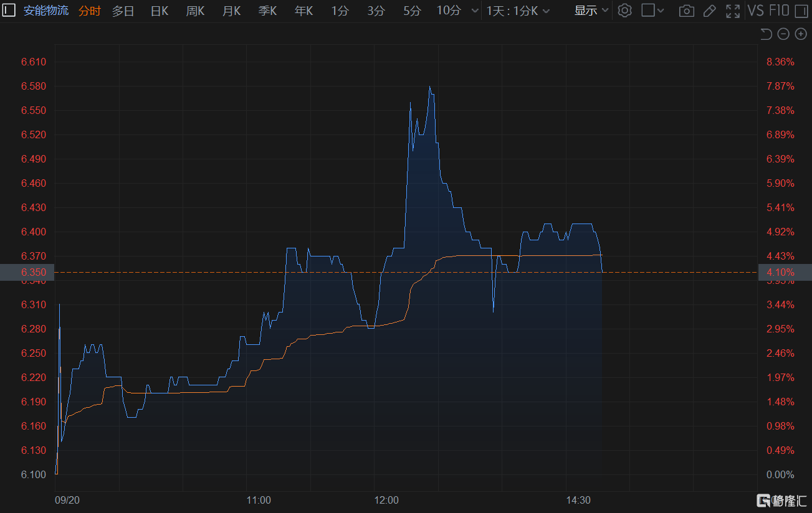Enter fullscreen chart mode

(733, 11)
